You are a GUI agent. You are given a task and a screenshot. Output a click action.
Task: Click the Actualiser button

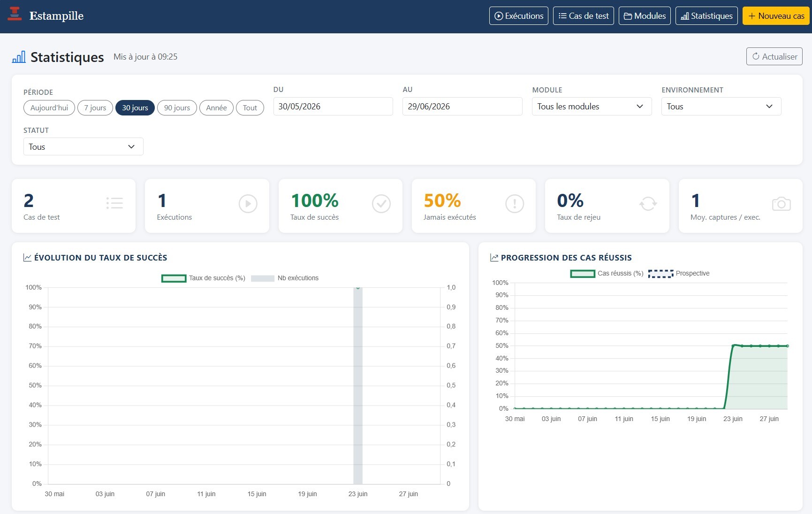774,56
